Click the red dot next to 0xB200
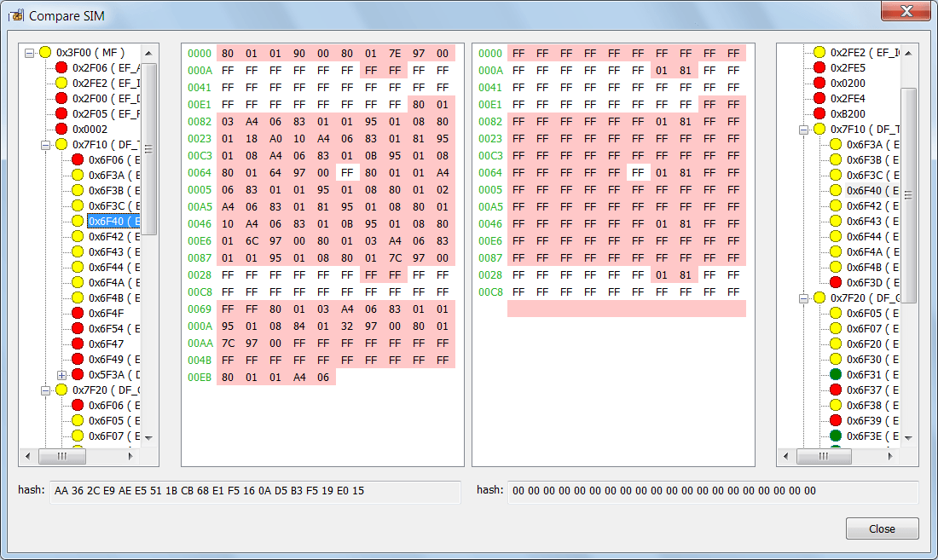The height and width of the screenshot is (560, 938). tap(819, 113)
